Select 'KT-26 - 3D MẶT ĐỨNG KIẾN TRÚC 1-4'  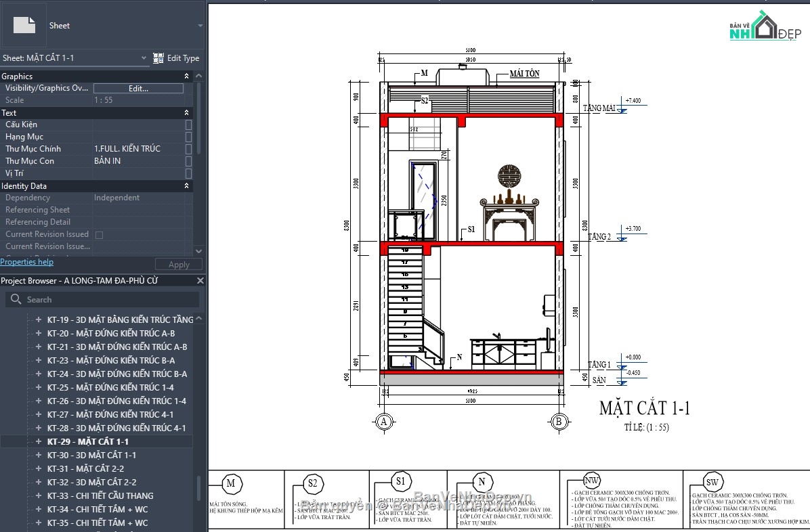[x=116, y=401]
